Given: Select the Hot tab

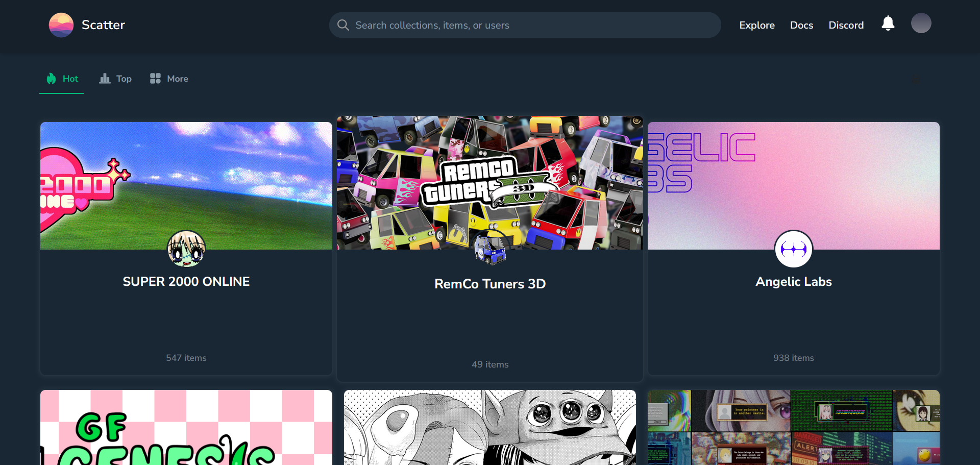Looking at the screenshot, I should point(62,79).
